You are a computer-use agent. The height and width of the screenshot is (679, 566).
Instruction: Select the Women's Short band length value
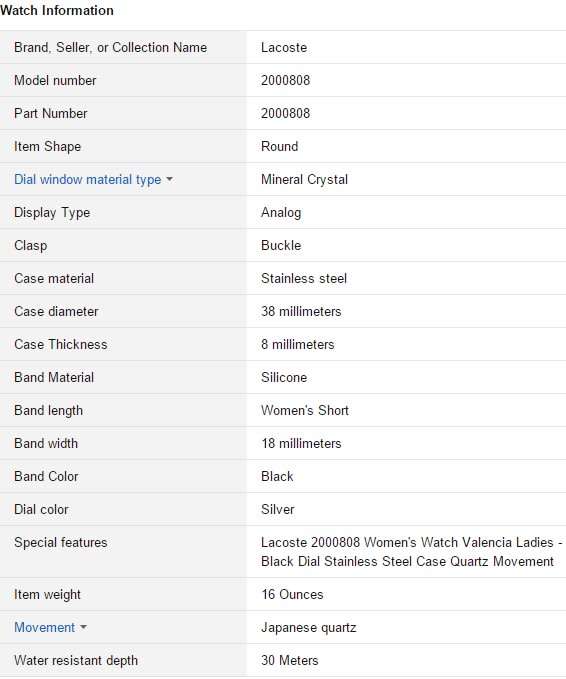pyautogui.click(x=305, y=411)
